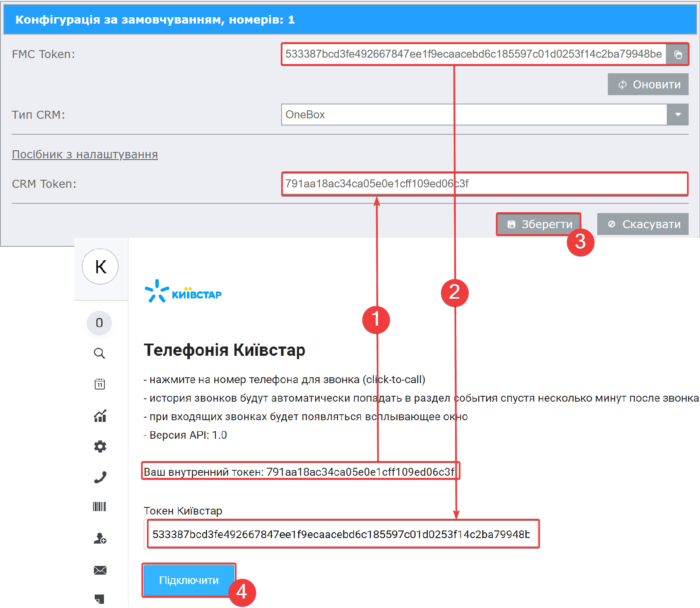Open the search icon in sidebar

[99, 353]
